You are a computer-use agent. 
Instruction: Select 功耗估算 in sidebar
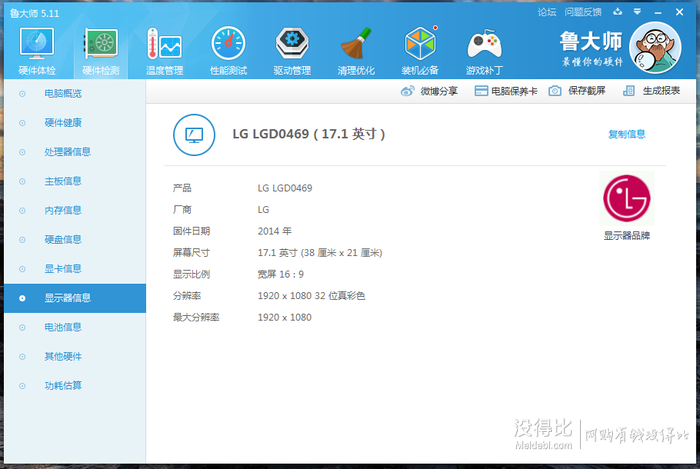pyautogui.click(x=75, y=386)
